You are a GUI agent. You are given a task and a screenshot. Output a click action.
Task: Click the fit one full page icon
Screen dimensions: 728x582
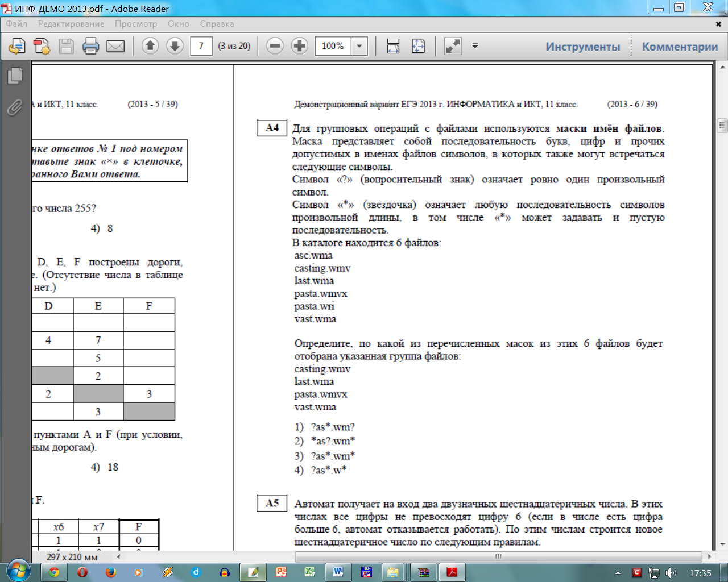(x=418, y=46)
